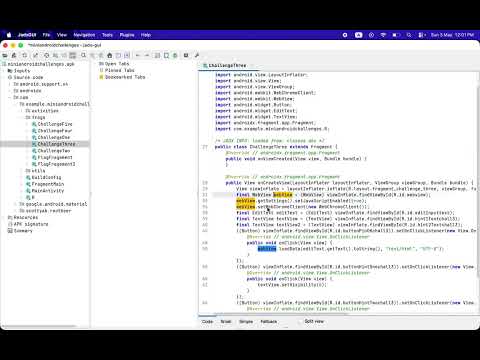This screenshot has height=360, width=480.
Task: Navigate back with the left arrow icon
Action: tap(138, 55)
